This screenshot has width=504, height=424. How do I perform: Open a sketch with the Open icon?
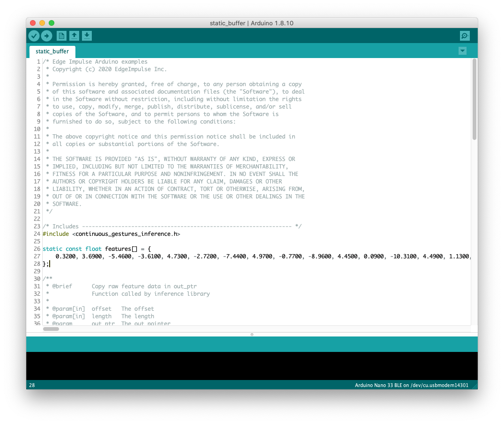tap(74, 36)
